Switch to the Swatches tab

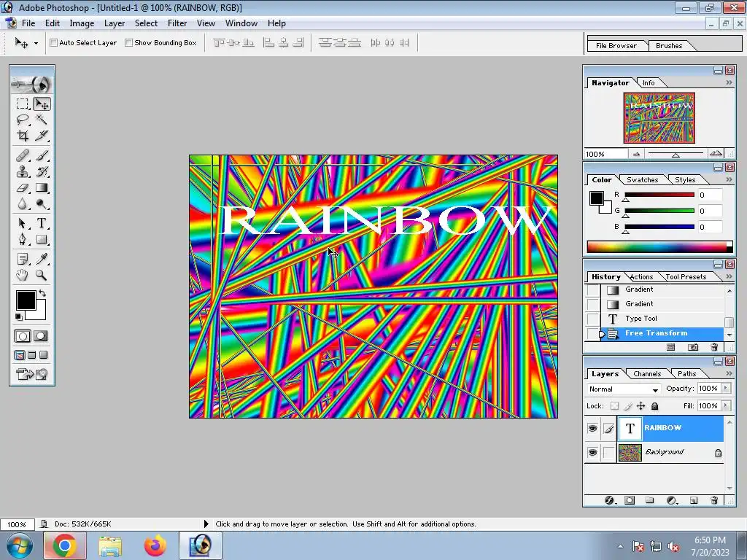(x=642, y=179)
